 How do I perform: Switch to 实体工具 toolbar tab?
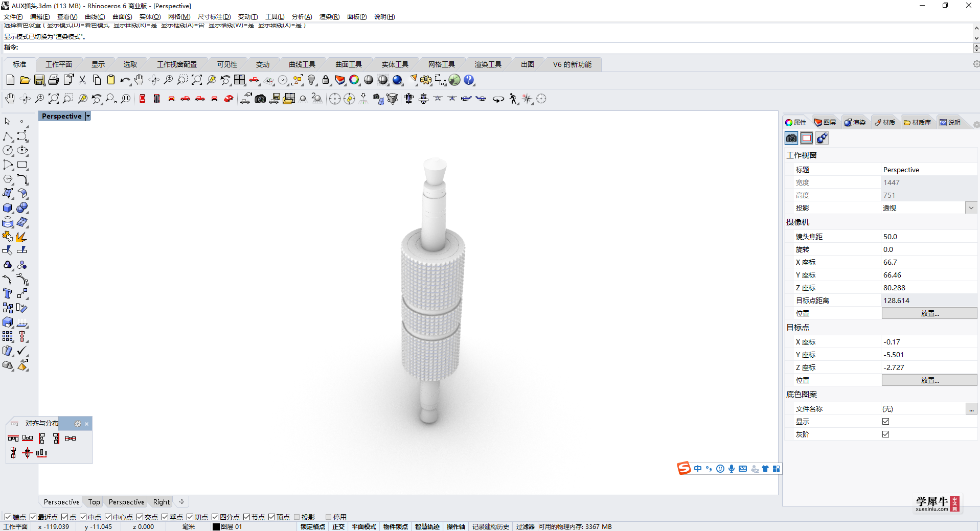(x=395, y=64)
